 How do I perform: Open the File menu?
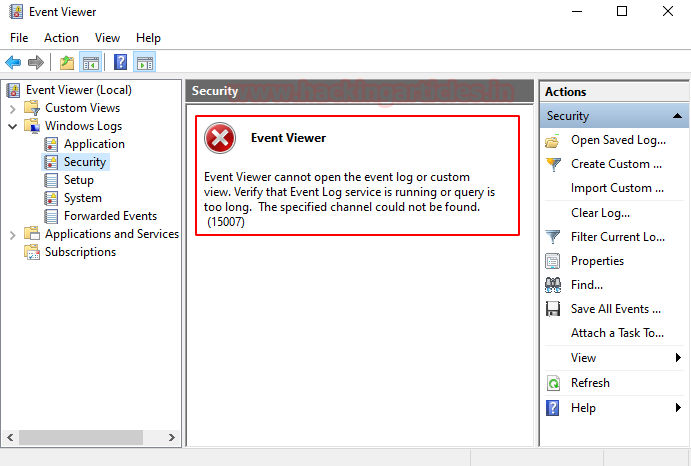pos(19,38)
